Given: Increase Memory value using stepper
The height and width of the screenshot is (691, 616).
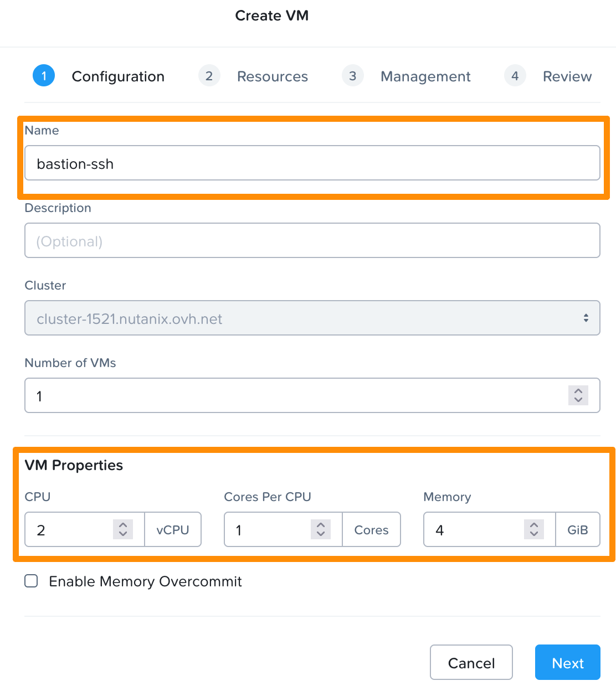Looking at the screenshot, I should 533,525.
